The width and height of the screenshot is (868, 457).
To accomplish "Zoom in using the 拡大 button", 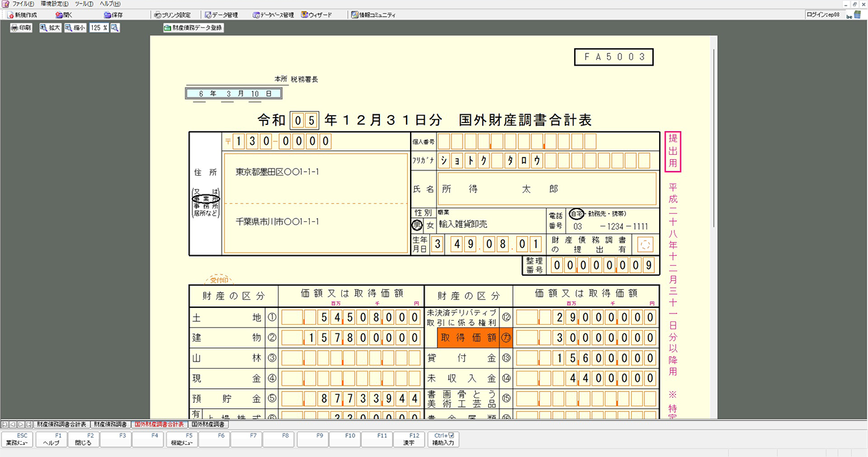I will point(50,28).
